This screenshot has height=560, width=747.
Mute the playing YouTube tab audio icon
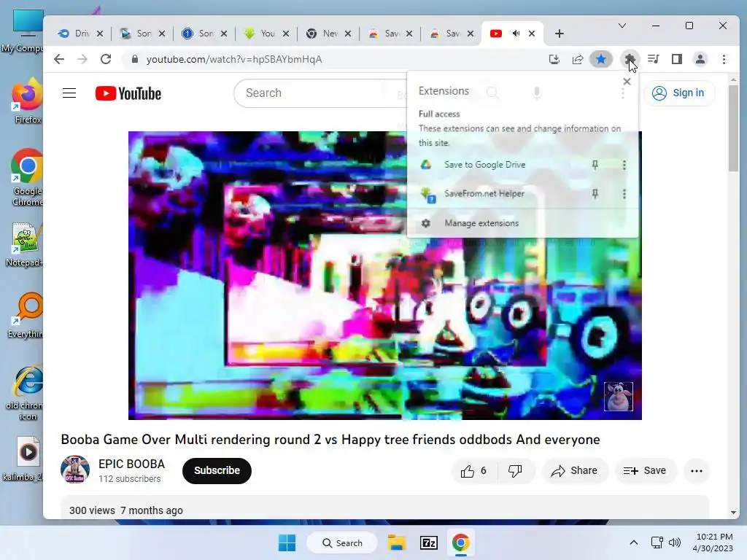(516, 34)
